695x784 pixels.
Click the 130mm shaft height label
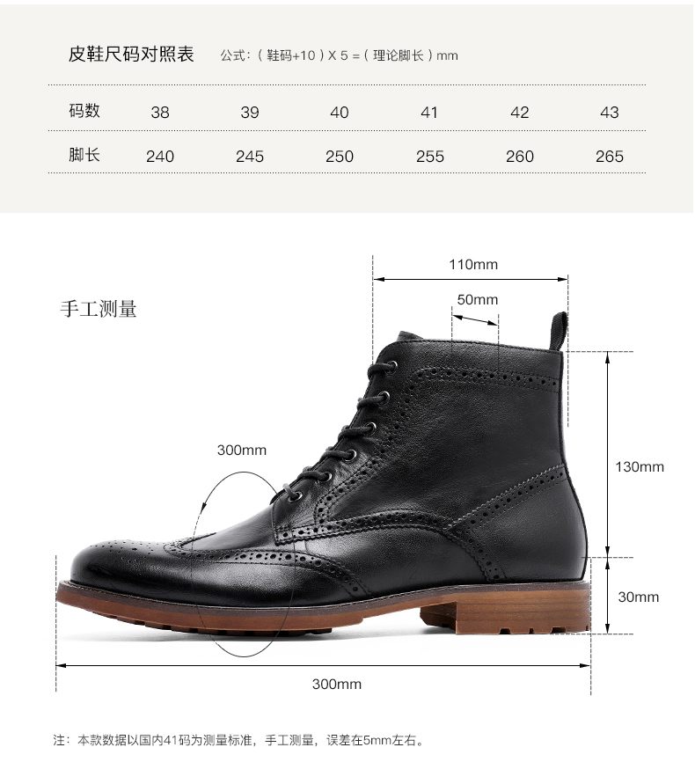(640, 467)
